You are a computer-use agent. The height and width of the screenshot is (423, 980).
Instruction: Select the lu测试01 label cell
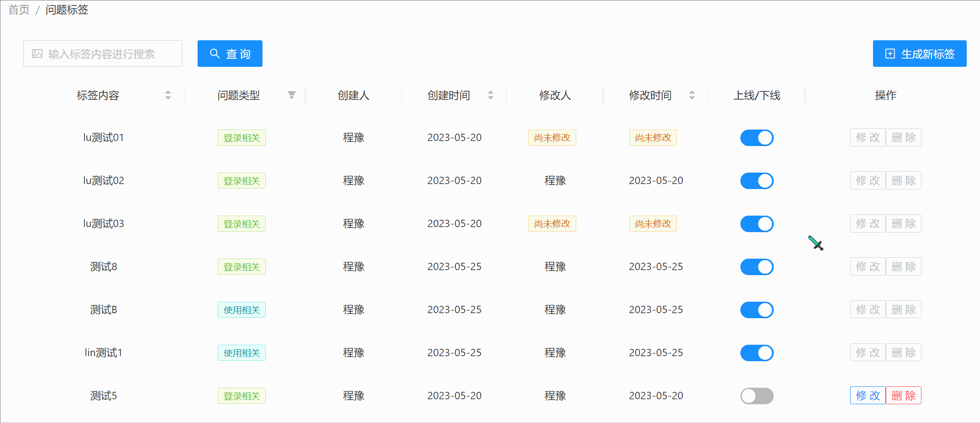(103, 137)
